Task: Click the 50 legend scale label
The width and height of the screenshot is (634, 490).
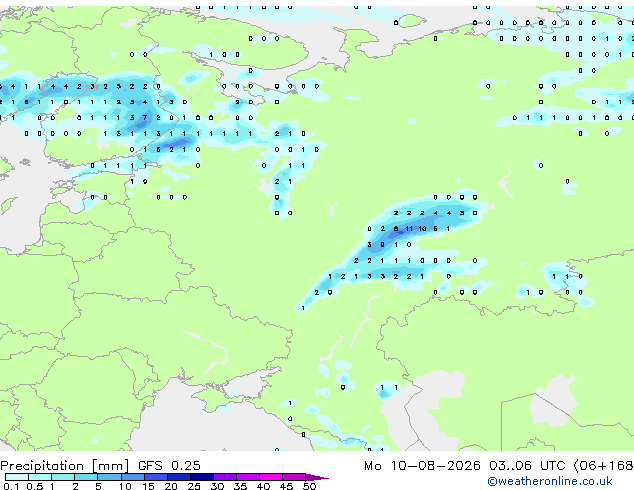Action: tap(310, 486)
